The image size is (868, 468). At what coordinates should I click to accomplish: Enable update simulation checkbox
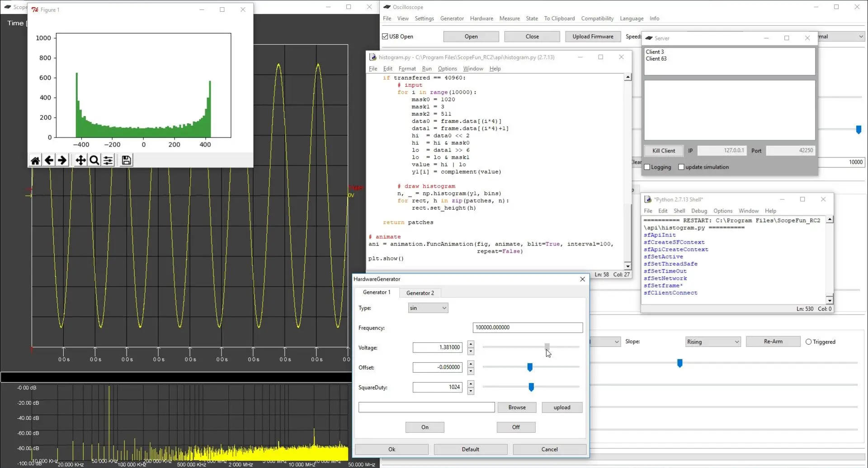[x=681, y=167]
